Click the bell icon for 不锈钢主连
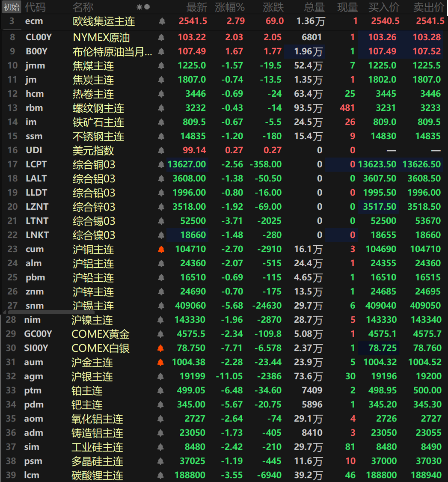The image size is (448, 482). coord(161,137)
